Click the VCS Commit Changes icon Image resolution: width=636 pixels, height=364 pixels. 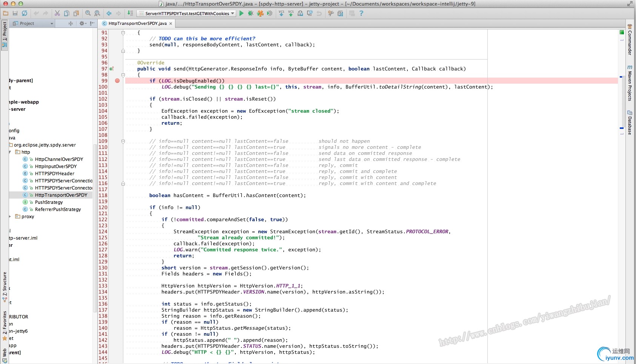(x=291, y=13)
